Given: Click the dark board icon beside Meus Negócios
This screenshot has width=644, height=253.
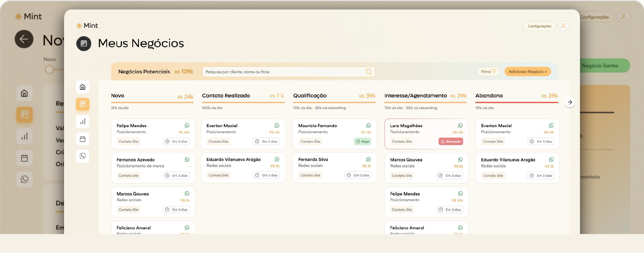Looking at the screenshot, I should click(x=84, y=43).
